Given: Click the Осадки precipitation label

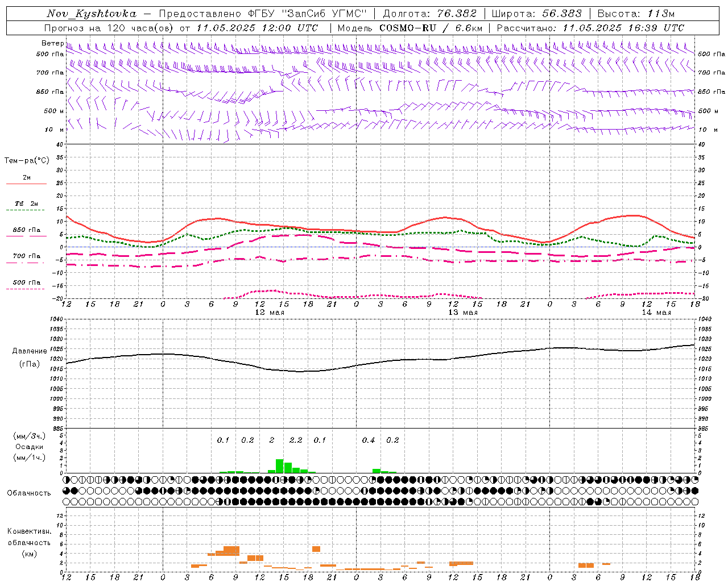Looking at the screenshot, I should 30,447.
